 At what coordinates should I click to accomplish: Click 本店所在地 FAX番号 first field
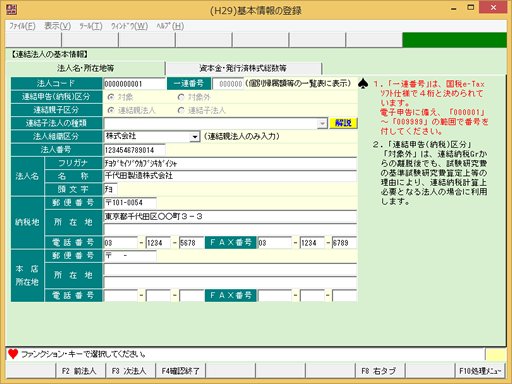[x=275, y=296]
